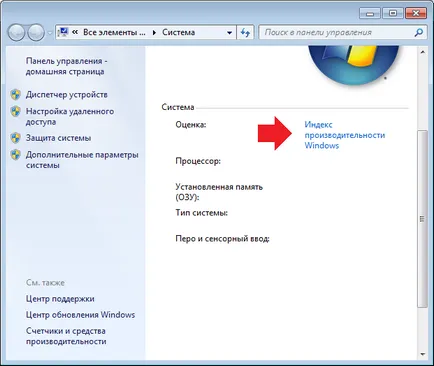Open 'Панель управления - домашняя страница' link
Image resolution: width=434 pixels, height=366 pixels.
coord(66,66)
